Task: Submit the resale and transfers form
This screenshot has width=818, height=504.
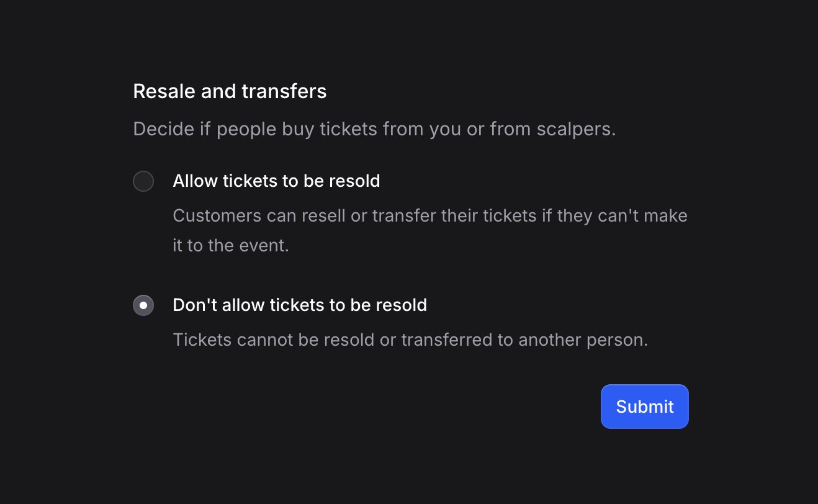Action: tap(644, 407)
